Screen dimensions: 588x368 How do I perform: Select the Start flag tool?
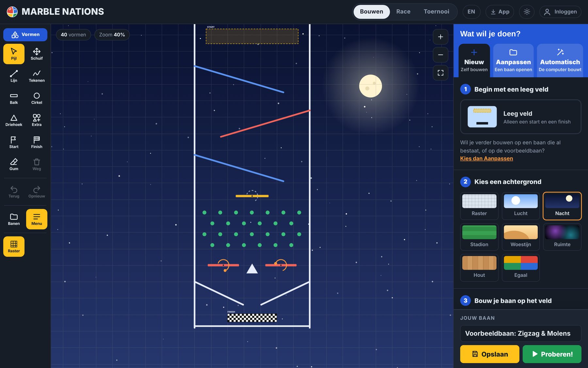coord(14,142)
